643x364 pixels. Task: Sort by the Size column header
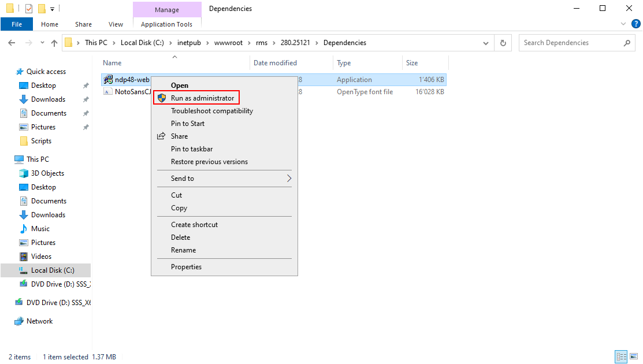(x=425, y=63)
